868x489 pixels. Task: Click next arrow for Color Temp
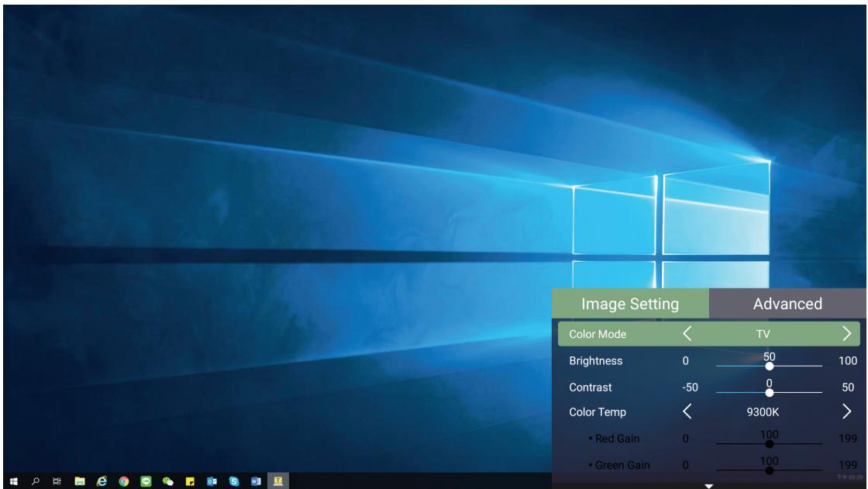click(x=846, y=412)
